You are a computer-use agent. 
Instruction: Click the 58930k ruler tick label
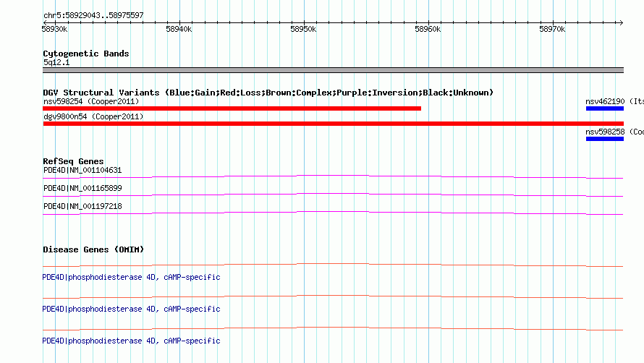click(54, 29)
